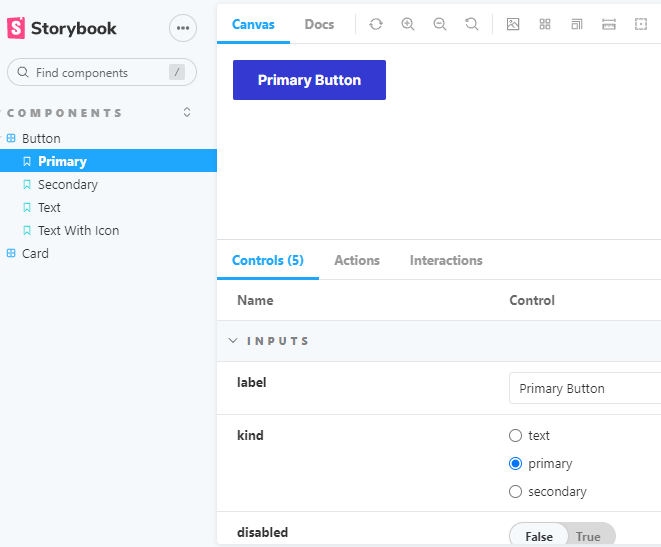This screenshot has height=547, width=661.
Task: Apply a grid to the preview
Action: point(545,24)
